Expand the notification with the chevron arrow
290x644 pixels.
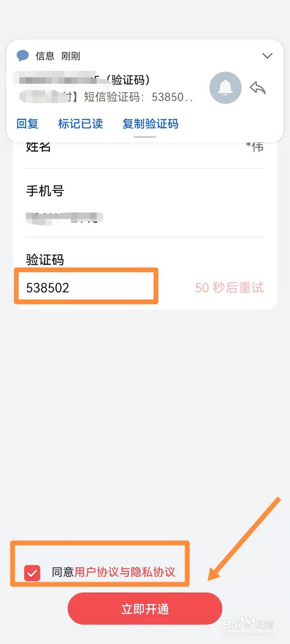[267, 56]
